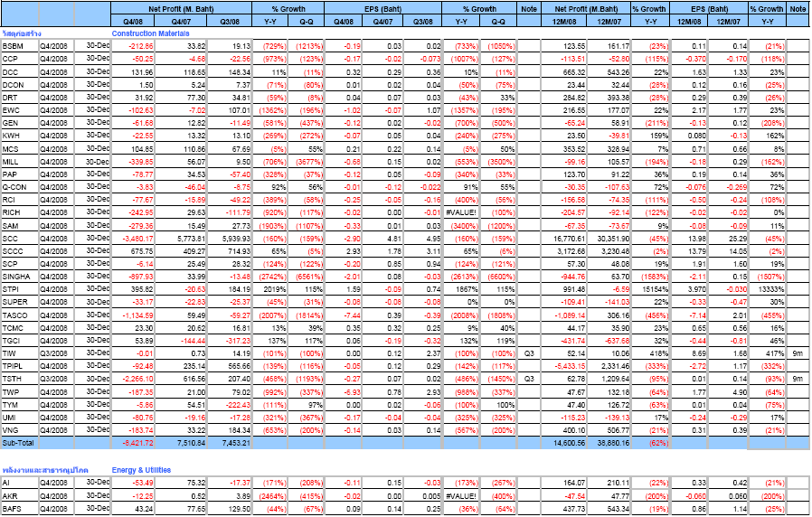This screenshot has width=812, height=517.
Task: Click the Q3/2008 period cell for TIW
Action: coord(56,353)
